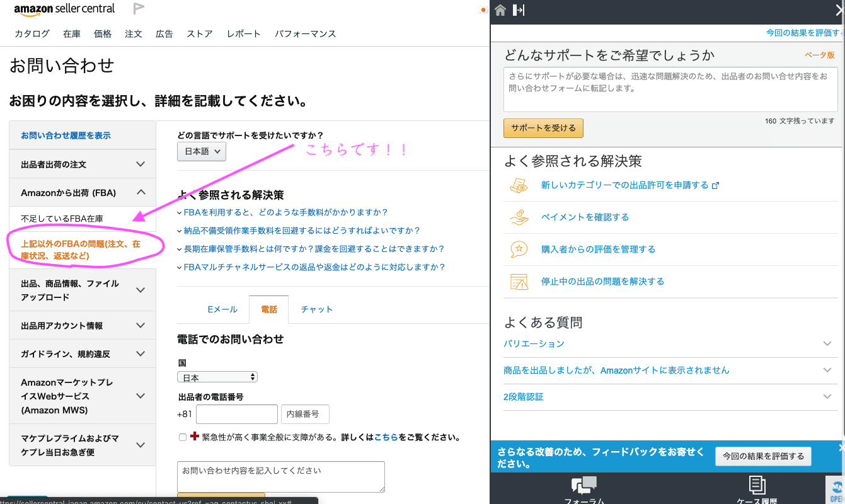This screenshot has width=845, height=504.
Task: Select 不足しているFBA在庫 item
Action: click(x=62, y=219)
